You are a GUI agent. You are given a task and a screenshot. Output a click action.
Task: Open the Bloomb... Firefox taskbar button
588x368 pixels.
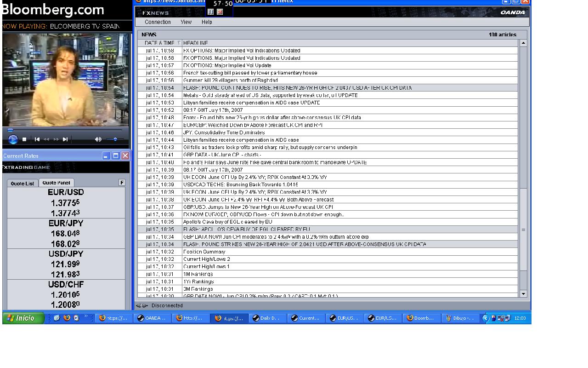421,318
